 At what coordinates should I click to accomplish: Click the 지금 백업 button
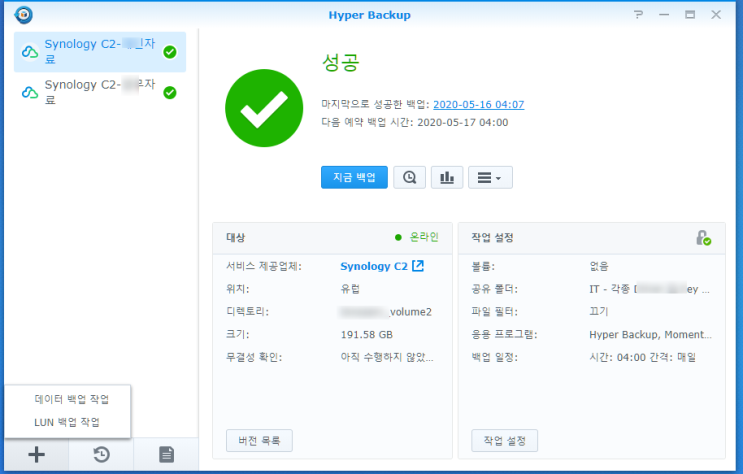click(354, 177)
